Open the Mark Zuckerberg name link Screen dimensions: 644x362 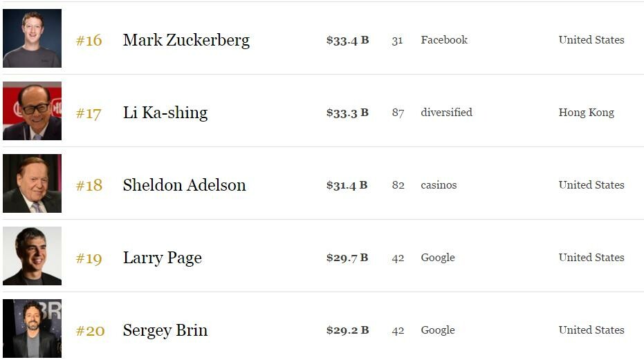[186, 41]
